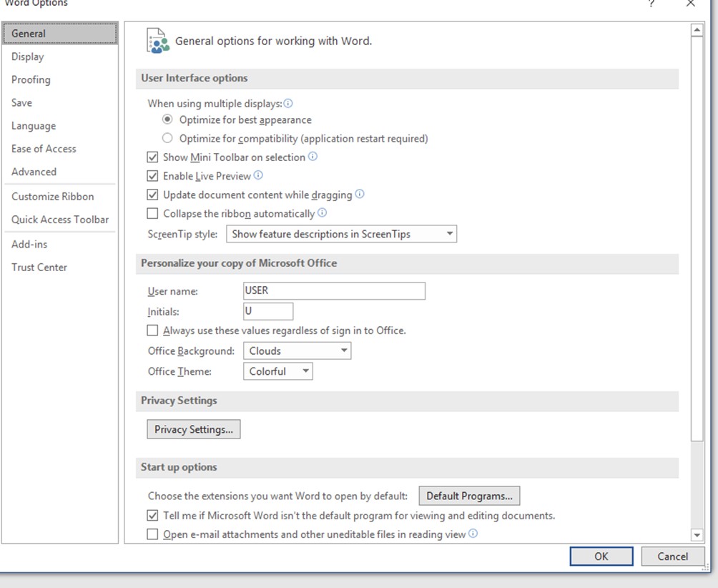This screenshot has height=588, width=718.
Task: Uncheck Enable Live Preview
Action: [152, 176]
